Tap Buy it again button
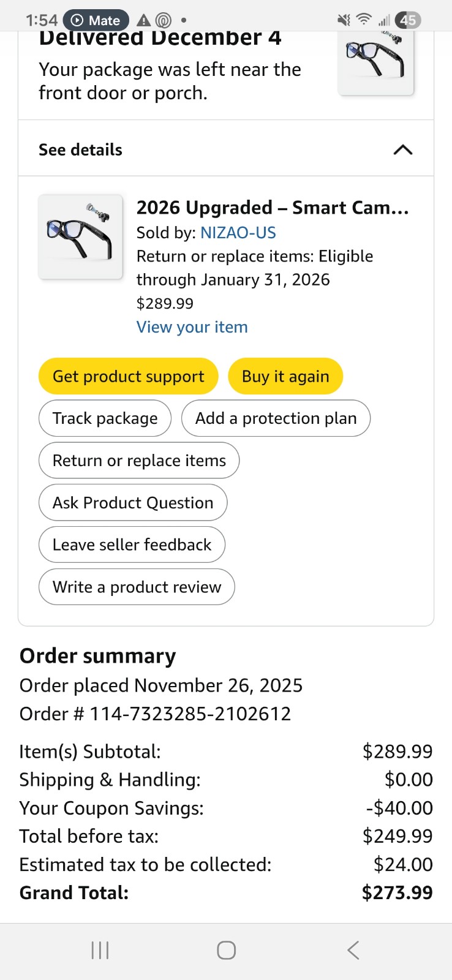Viewport: 452px width, 980px height. click(x=285, y=376)
